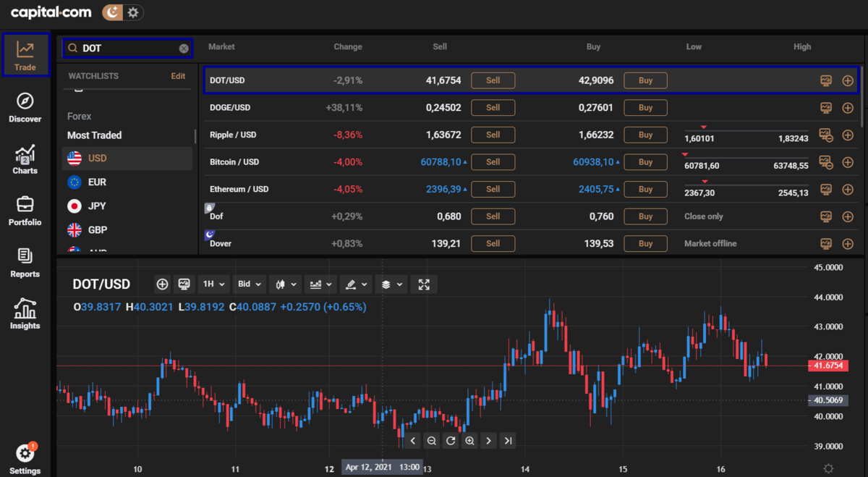Open the Discover compass icon in sidebar
The width and height of the screenshot is (868, 477).
pyautogui.click(x=25, y=107)
